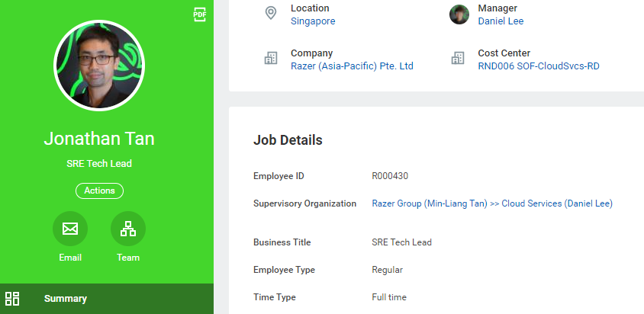Click the Company label
This screenshot has height=314, width=644.
[312, 53]
